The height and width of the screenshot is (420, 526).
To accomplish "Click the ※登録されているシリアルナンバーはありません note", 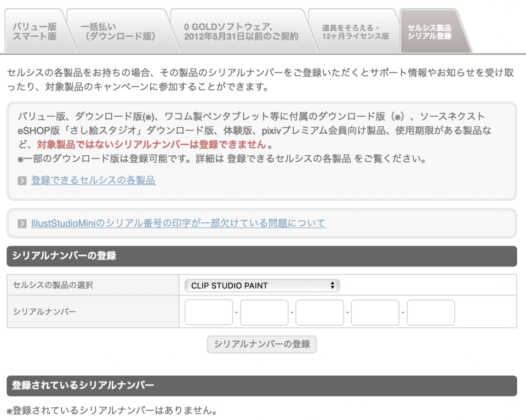I will (x=112, y=410).
